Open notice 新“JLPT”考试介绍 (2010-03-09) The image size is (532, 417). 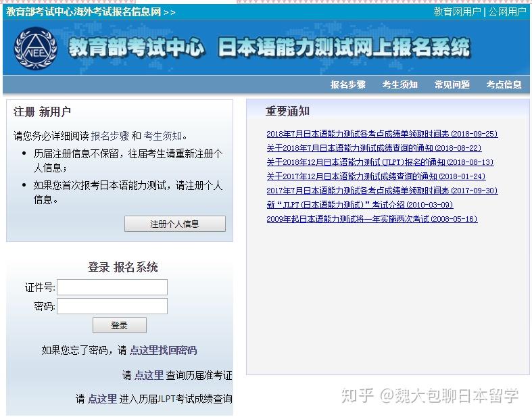pyautogui.click(x=360, y=205)
